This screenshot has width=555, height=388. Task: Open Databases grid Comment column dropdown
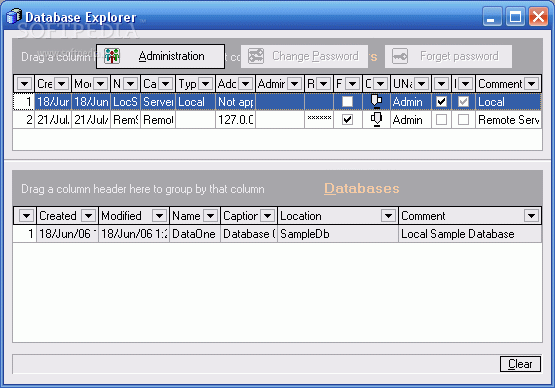(x=531, y=216)
